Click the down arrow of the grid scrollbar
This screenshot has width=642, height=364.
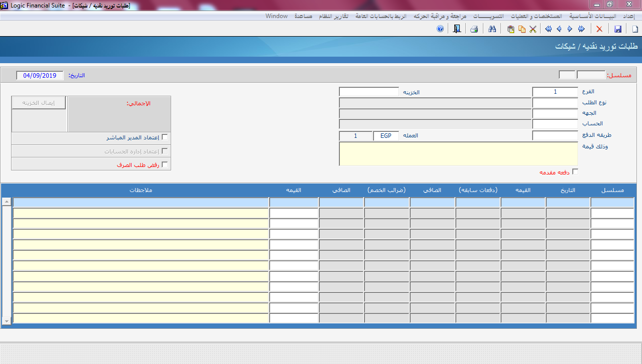pyautogui.click(x=7, y=320)
